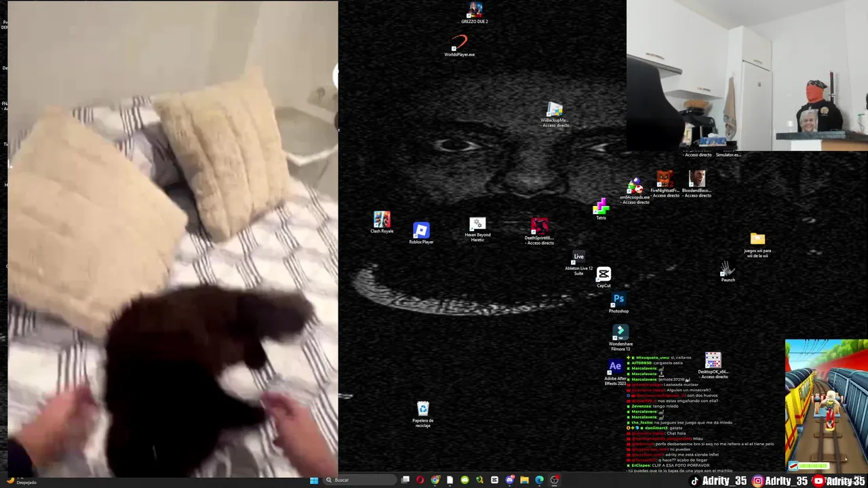Image resolution: width=868 pixels, height=488 pixels.
Task: Open the sm64coopdx.exe shortcut
Action: click(635, 190)
